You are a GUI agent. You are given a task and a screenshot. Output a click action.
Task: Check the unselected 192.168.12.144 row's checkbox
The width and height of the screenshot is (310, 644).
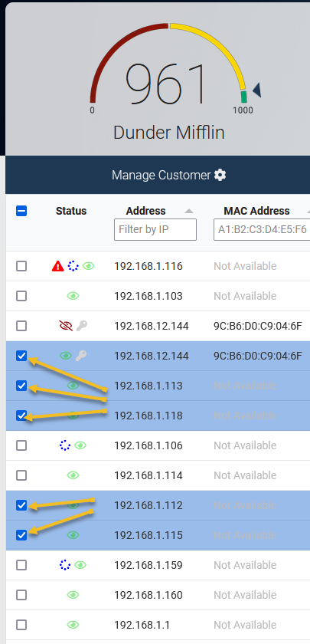[x=21, y=326]
